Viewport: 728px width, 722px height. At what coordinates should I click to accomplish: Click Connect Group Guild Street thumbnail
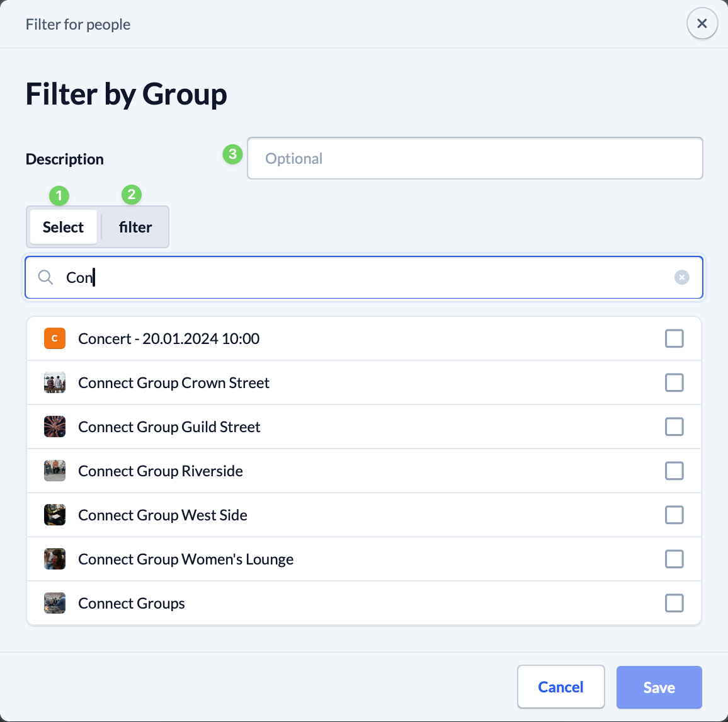tap(55, 427)
